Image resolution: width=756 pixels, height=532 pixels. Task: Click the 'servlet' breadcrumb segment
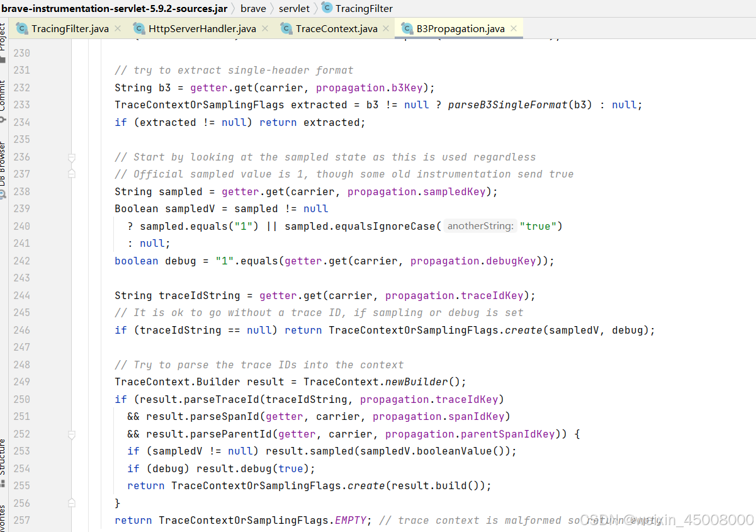[x=294, y=8]
